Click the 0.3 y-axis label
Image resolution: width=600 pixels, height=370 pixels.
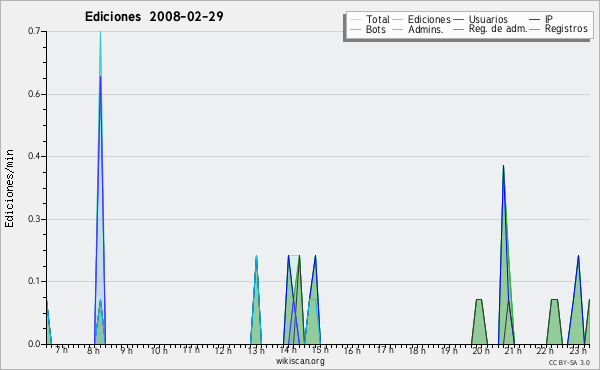(x=34, y=219)
